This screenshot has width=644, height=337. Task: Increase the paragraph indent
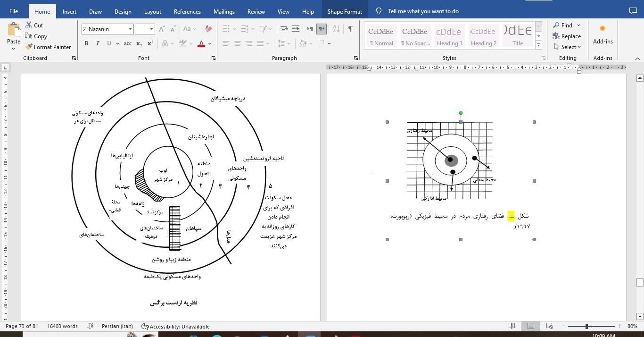(296, 29)
